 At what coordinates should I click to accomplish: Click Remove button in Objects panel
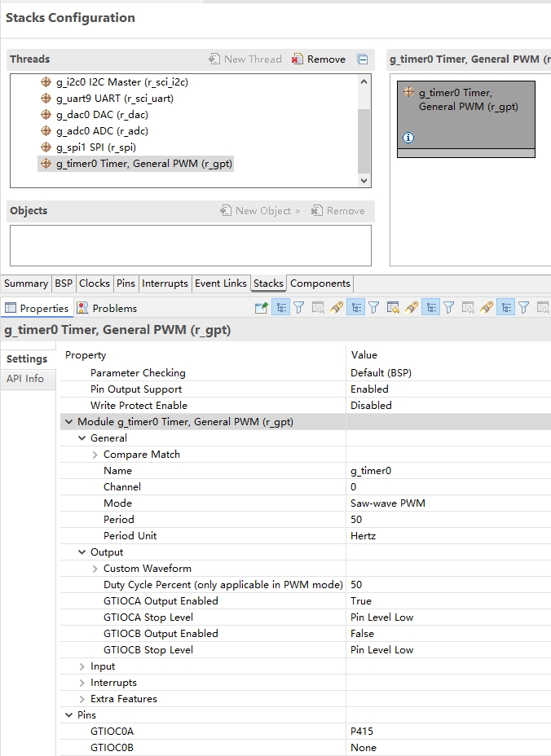tap(338, 211)
